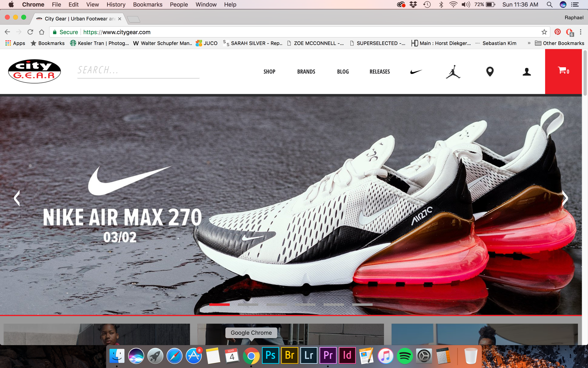Go back with browser back arrow
This screenshot has height=368, width=588.
(x=7, y=32)
